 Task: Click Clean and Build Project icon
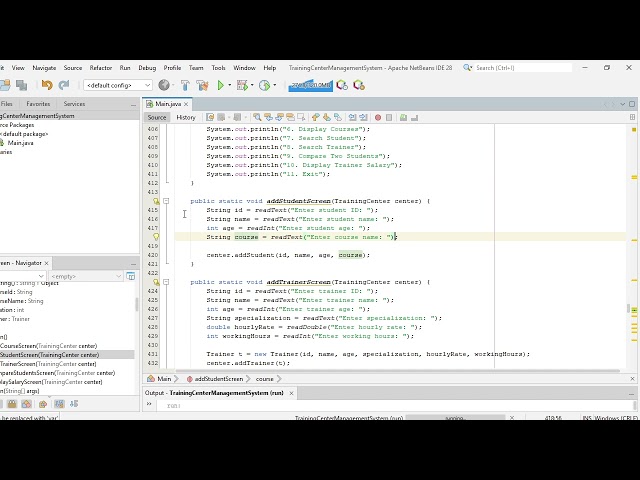click(202, 85)
